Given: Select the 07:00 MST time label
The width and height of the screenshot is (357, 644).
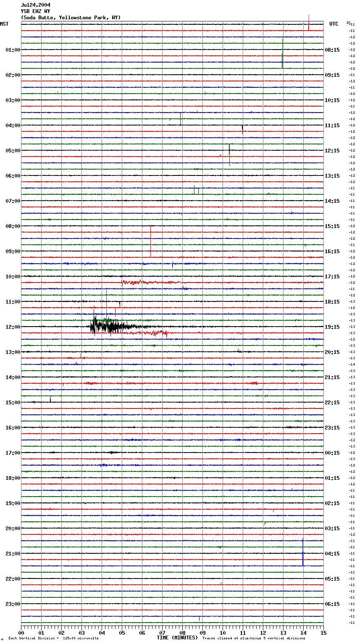Looking at the screenshot, I should [x=13, y=201].
